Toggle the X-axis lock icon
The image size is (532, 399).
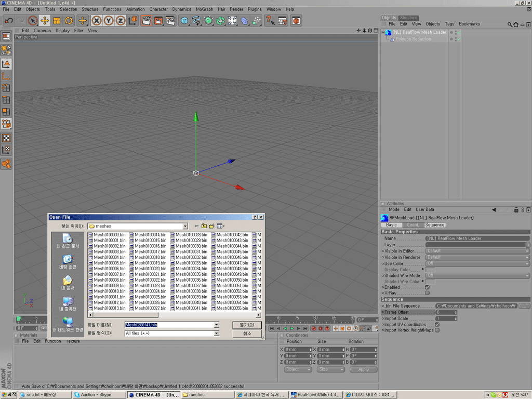pos(97,21)
